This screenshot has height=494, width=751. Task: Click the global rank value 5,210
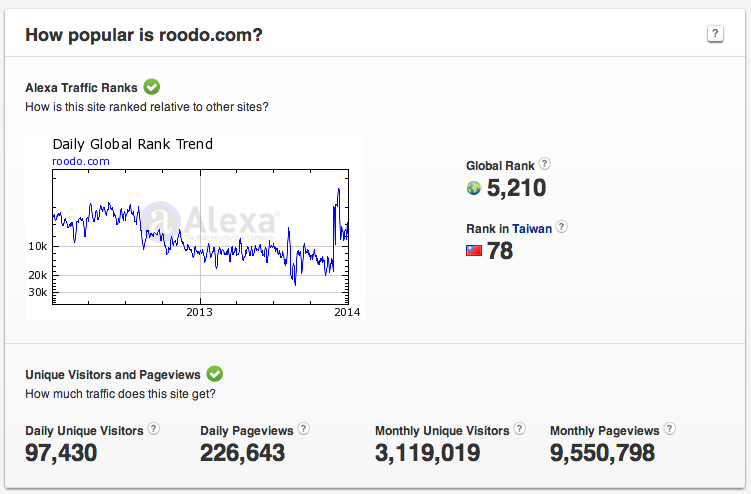tap(516, 188)
